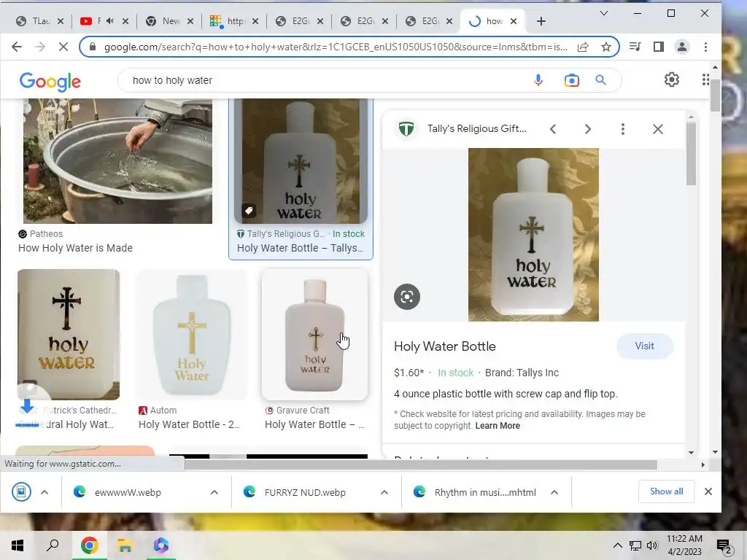The width and height of the screenshot is (747, 560).
Task: Open tab search dropdown arrow
Action: 603,13
